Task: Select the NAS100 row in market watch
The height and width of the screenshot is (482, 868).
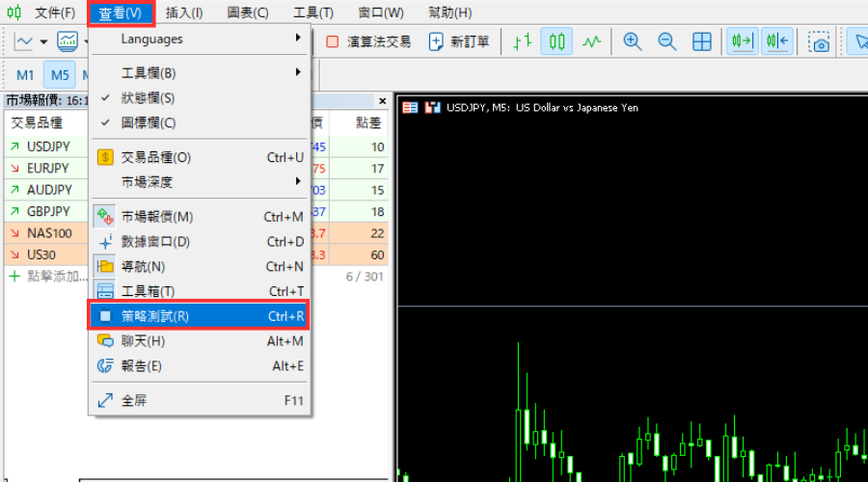Action: pos(48,233)
